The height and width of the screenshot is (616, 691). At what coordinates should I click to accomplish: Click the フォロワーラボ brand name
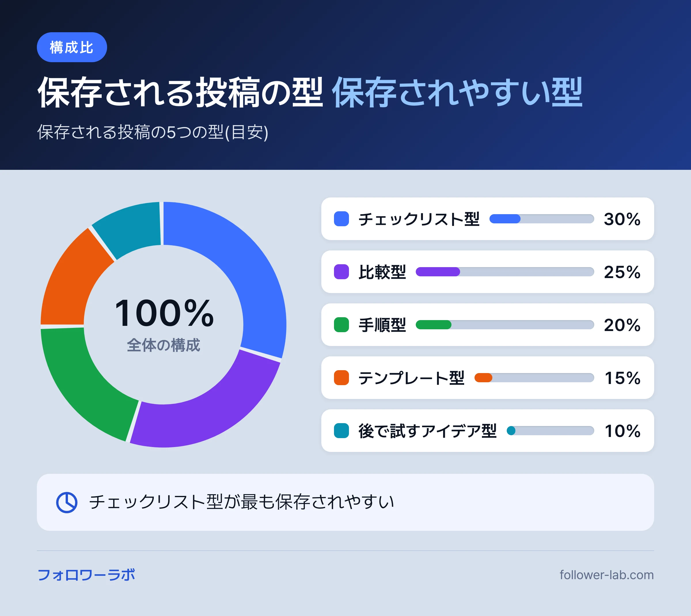(x=86, y=575)
